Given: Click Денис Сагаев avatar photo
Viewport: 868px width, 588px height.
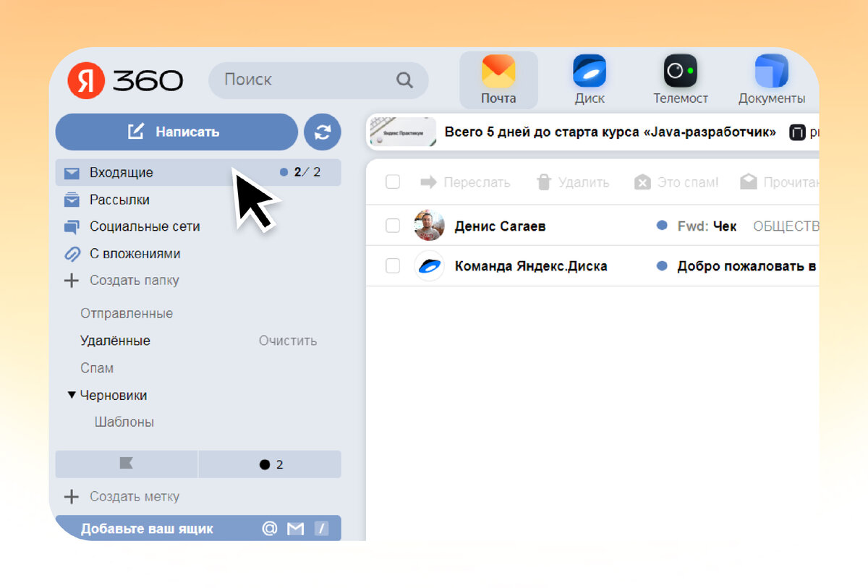Looking at the screenshot, I should pyautogui.click(x=429, y=226).
